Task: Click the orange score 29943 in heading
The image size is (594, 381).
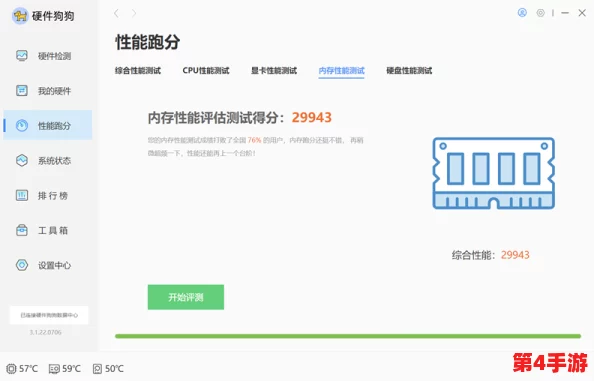Action: coord(311,117)
